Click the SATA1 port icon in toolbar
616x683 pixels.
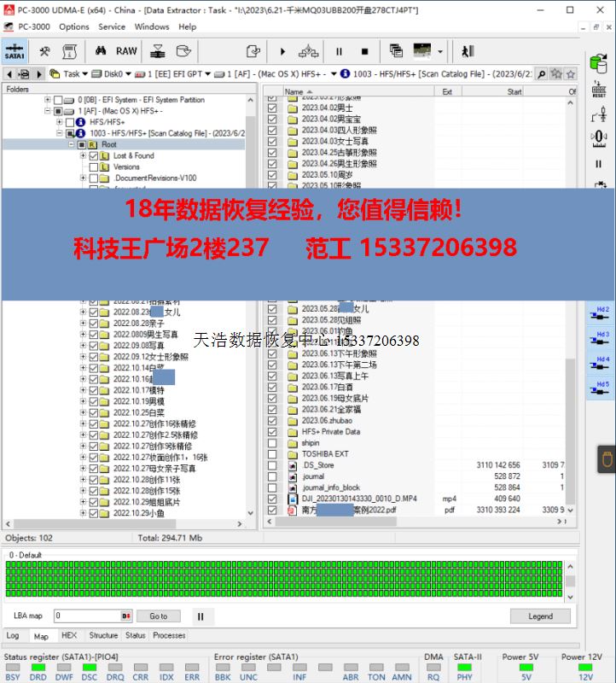[x=15, y=51]
